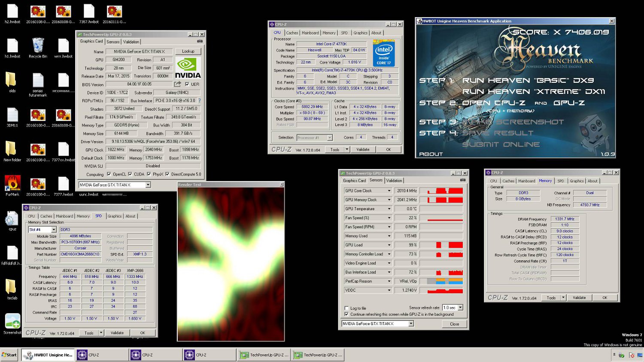Open the PerfCap Reason sensor dropdown
644x362 pixels.
click(x=389, y=281)
